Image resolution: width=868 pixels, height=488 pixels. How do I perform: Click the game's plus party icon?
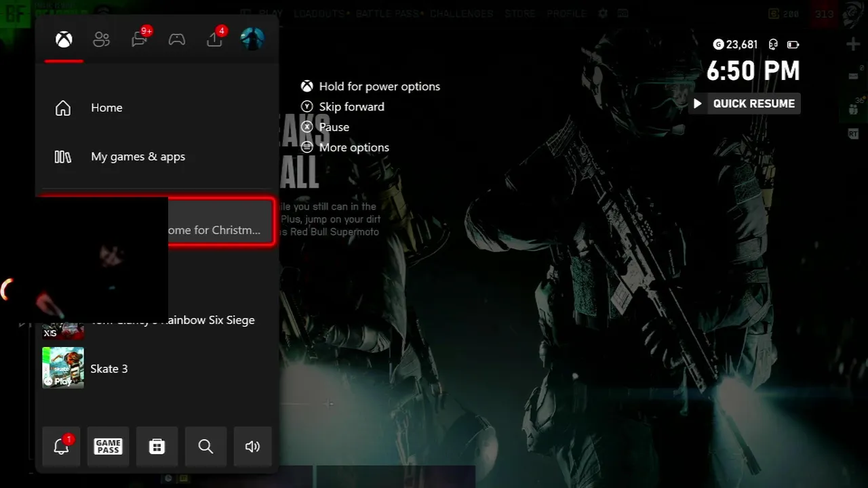click(x=853, y=45)
